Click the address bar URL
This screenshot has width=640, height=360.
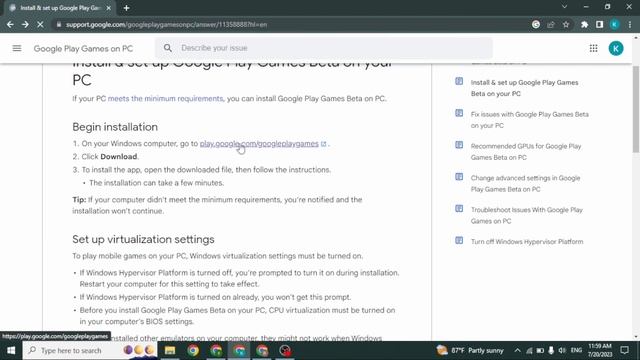click(167, 24)
